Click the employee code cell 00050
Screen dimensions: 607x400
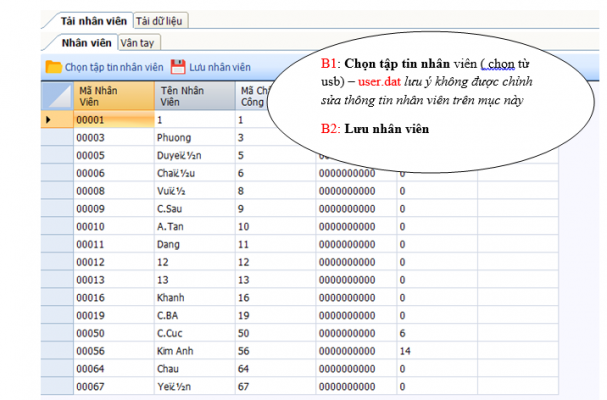click(x=113, y=334)
